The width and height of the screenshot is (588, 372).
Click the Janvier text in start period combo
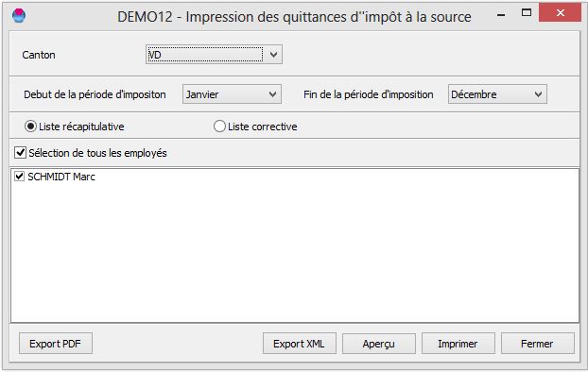click(202, 94)
